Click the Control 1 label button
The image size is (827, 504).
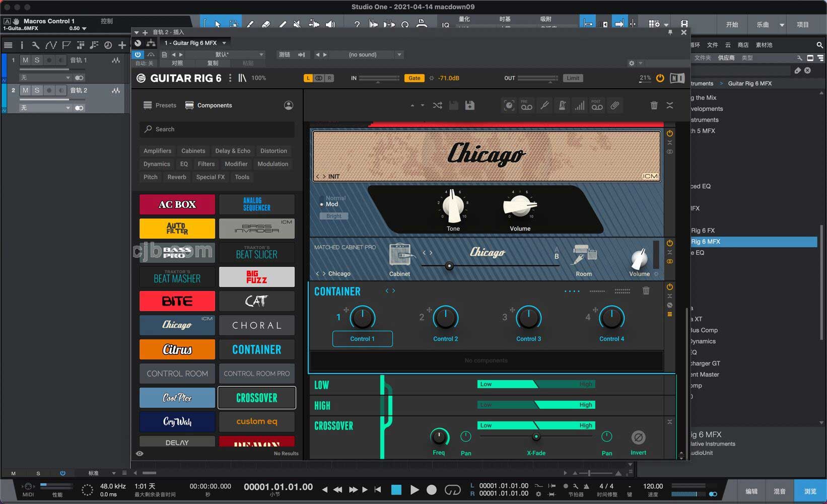pos(363,339)
